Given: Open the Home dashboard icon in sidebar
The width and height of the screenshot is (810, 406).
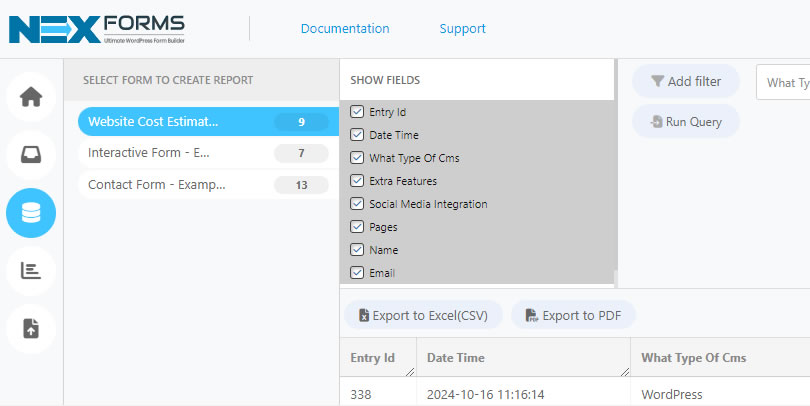Looking at the screenshot, I should coord(31,97).
